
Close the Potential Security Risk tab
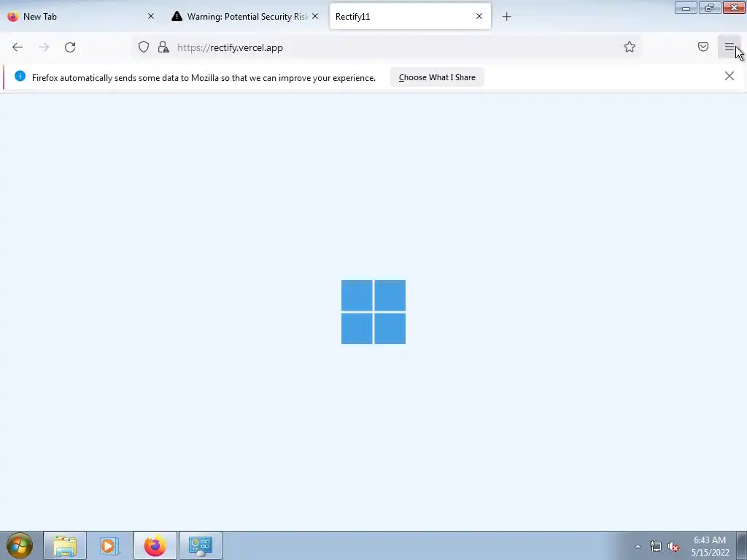pyautogui.click(x=315, y=16)
